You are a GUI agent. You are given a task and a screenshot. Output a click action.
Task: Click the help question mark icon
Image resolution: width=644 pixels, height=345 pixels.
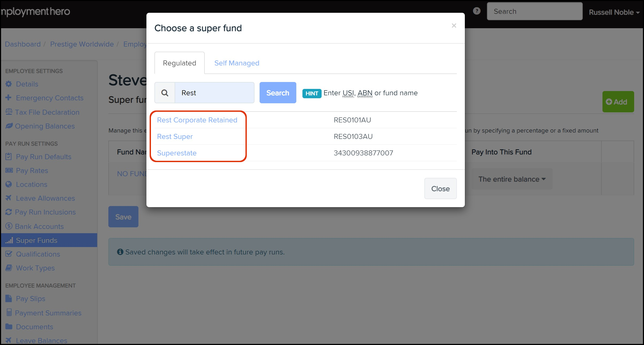(x=477, y=11)
